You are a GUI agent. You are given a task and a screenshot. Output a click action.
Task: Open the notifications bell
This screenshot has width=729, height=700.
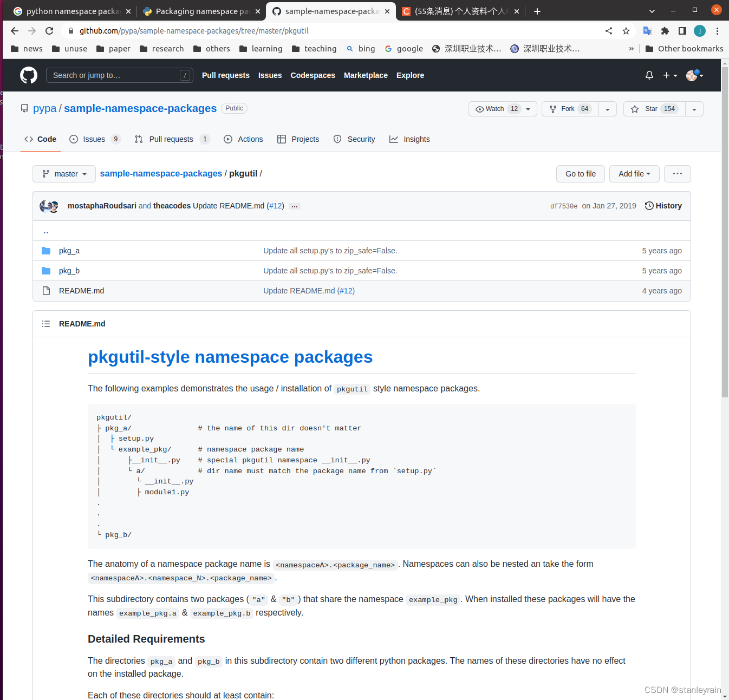pyautogui.click(x=649, y=75)
